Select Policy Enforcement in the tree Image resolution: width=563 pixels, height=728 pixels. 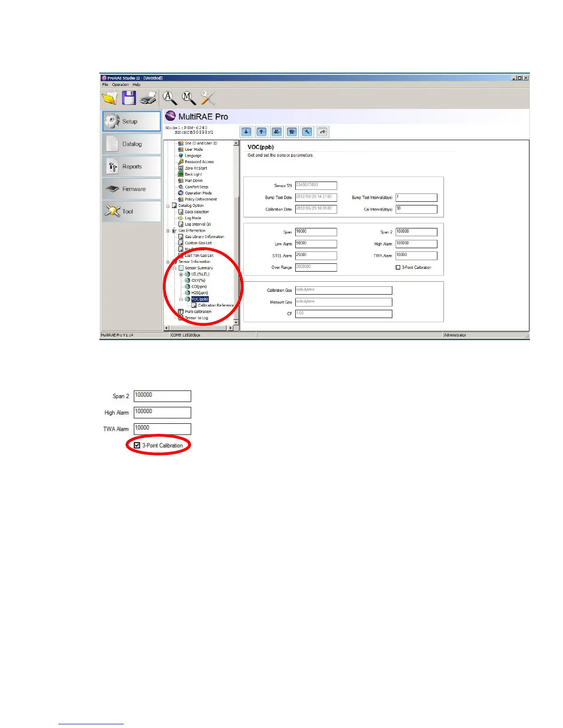[x=201, y=199]
